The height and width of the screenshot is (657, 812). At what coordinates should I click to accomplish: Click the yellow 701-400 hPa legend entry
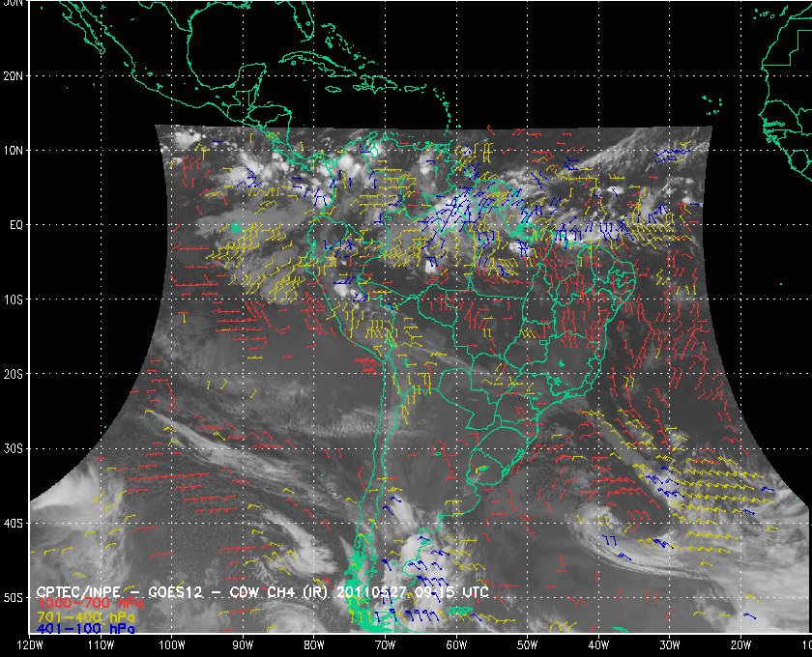[85, 617]
